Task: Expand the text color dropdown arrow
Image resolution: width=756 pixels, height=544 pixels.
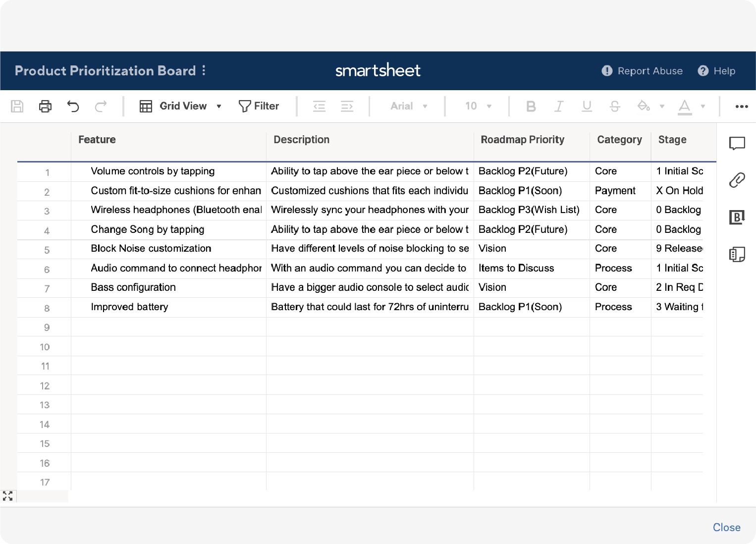Action: tap(702, 106)
